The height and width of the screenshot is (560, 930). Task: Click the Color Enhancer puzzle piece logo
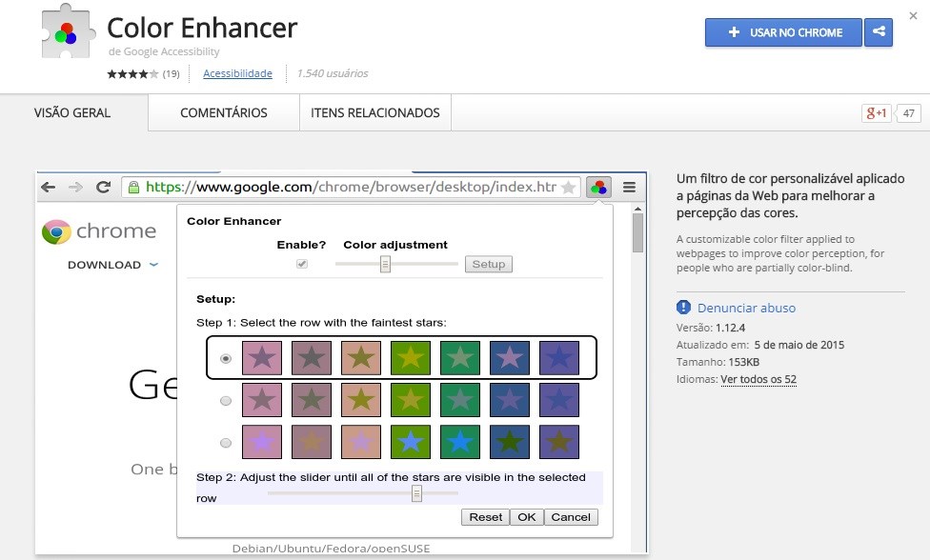(67, 34)
